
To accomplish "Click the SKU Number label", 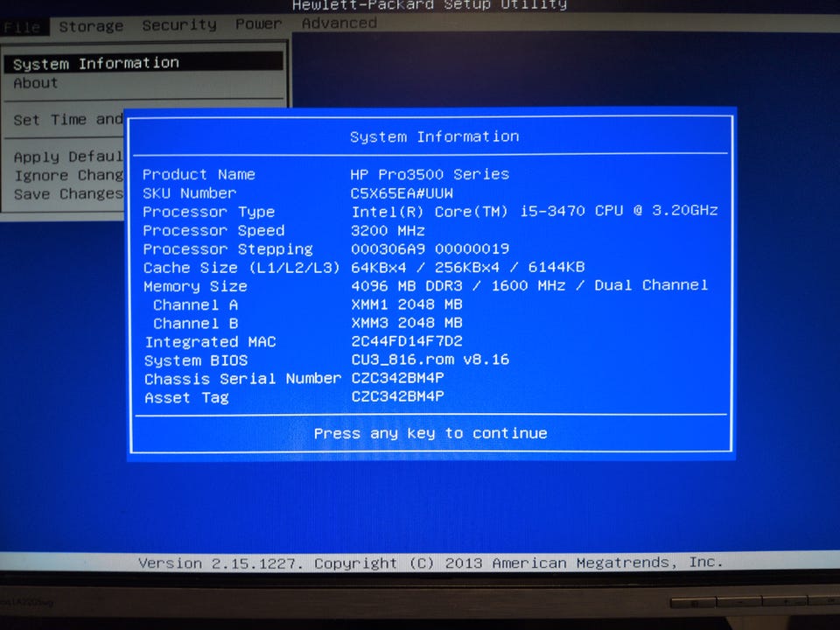I will tap(189, 192).
